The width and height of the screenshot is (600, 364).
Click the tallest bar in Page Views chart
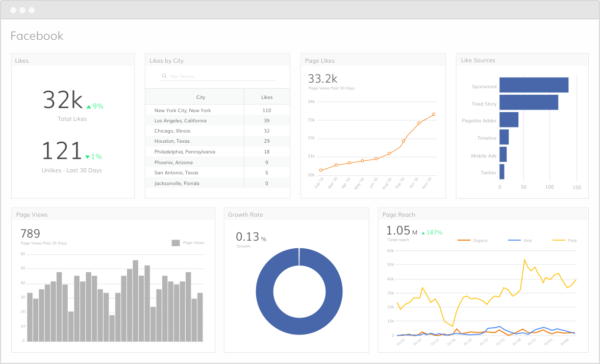136,301
